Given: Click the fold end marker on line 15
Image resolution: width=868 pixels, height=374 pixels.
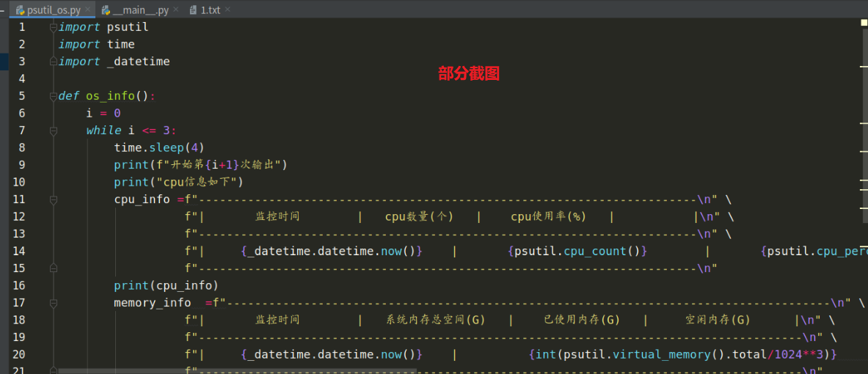Looking at the screenshot, I should (53, 268).
